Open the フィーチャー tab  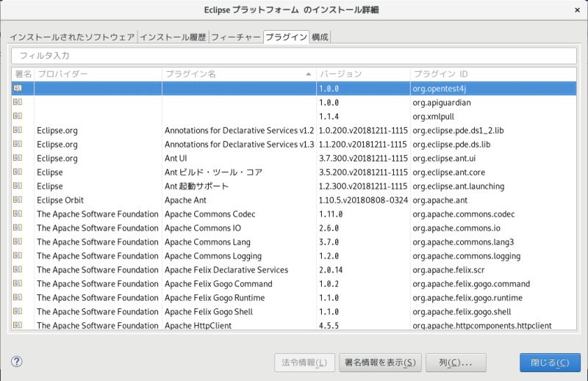236,37
